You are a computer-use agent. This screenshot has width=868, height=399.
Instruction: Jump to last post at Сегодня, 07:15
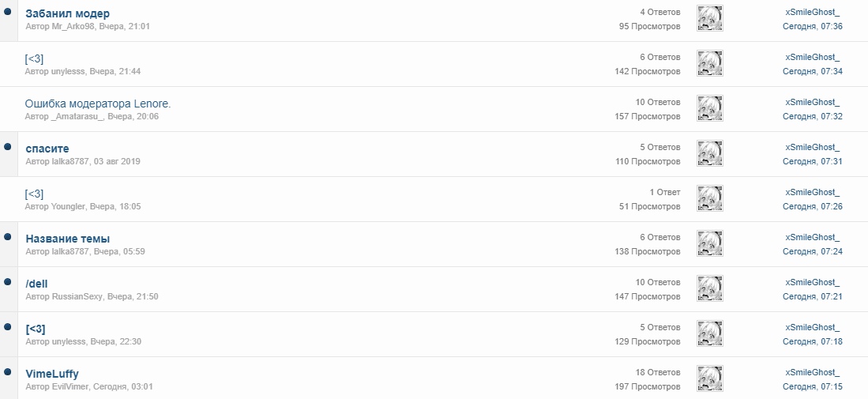point(812,386)
